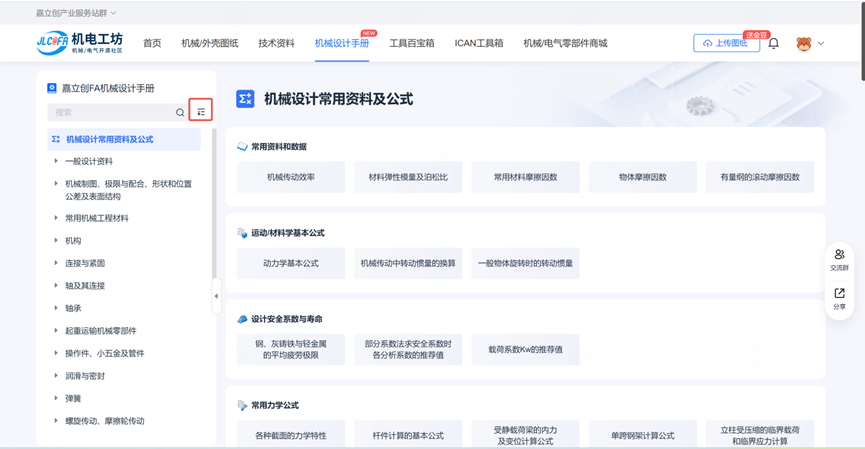Open the 交流群 floating icon

pyautogui.click(x=839, y=260)
